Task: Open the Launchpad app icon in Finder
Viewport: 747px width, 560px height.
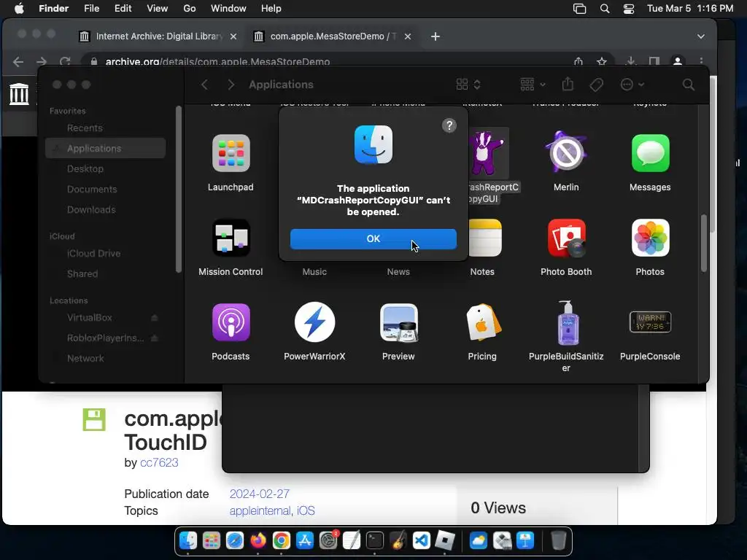Action: point(231,153)
